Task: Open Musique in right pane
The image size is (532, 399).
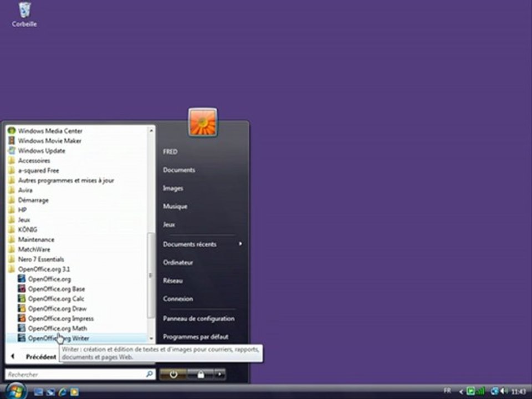Action: tap(175, 206)
